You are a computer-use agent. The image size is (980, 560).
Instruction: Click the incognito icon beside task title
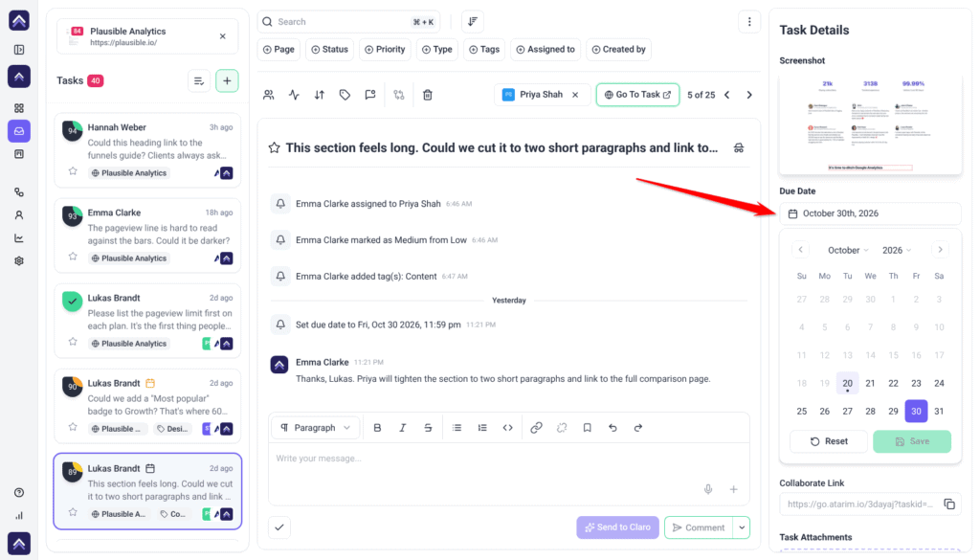point(739,148)
